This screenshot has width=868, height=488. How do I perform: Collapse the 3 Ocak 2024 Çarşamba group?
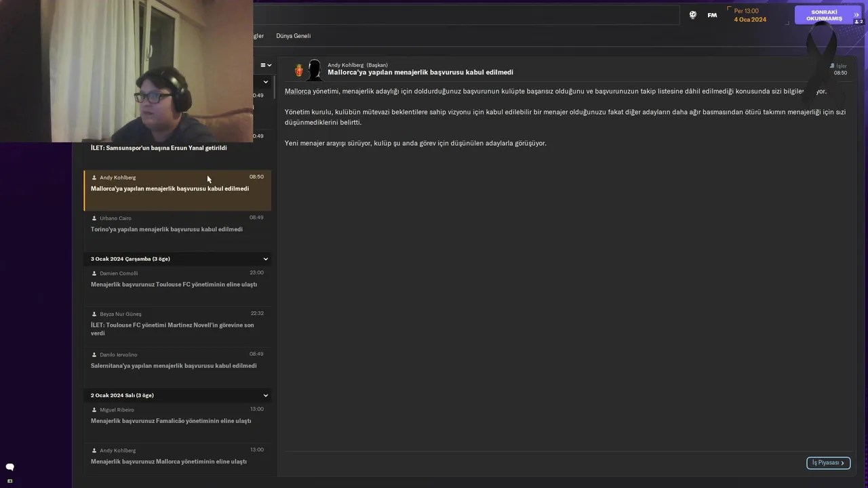point(266,259)
